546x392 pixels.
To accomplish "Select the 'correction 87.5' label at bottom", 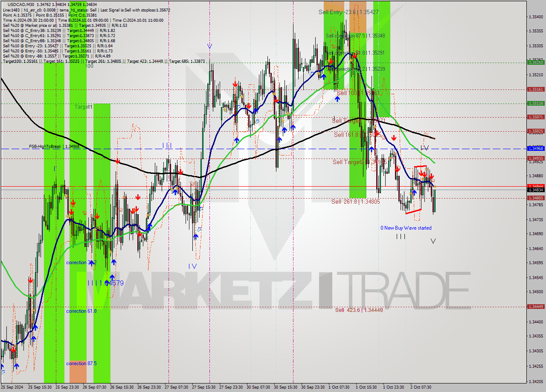I will [81, 363].
